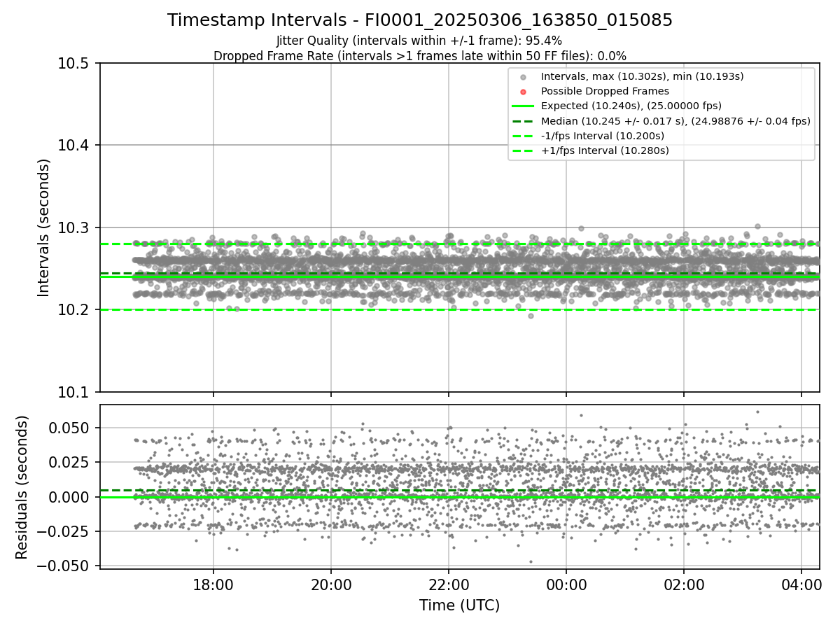
Task: Click the Intervals (seconds) y-axis label
Action: pyautogui.click(x=44, y=227)
